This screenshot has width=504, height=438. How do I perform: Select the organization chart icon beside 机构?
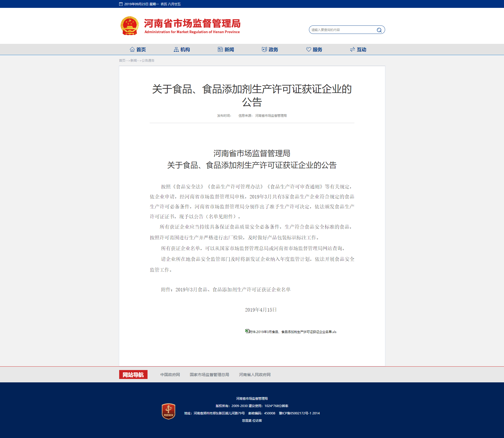[176, 49]
